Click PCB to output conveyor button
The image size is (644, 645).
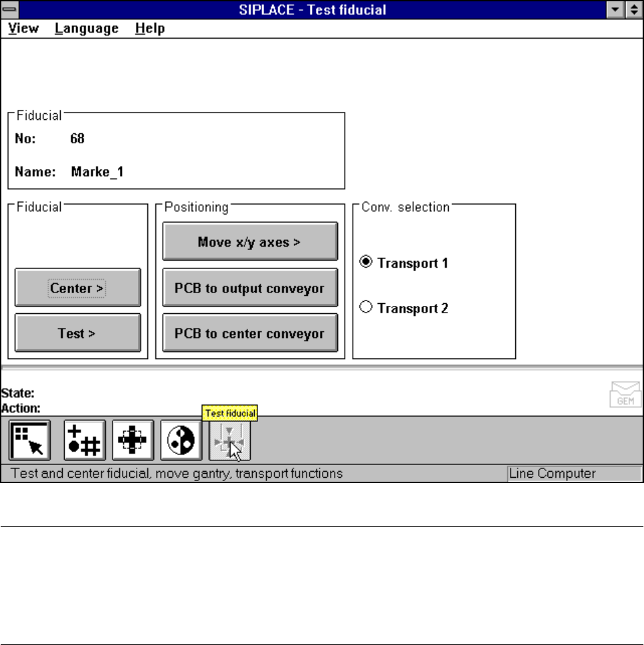[x=250, y=288]
